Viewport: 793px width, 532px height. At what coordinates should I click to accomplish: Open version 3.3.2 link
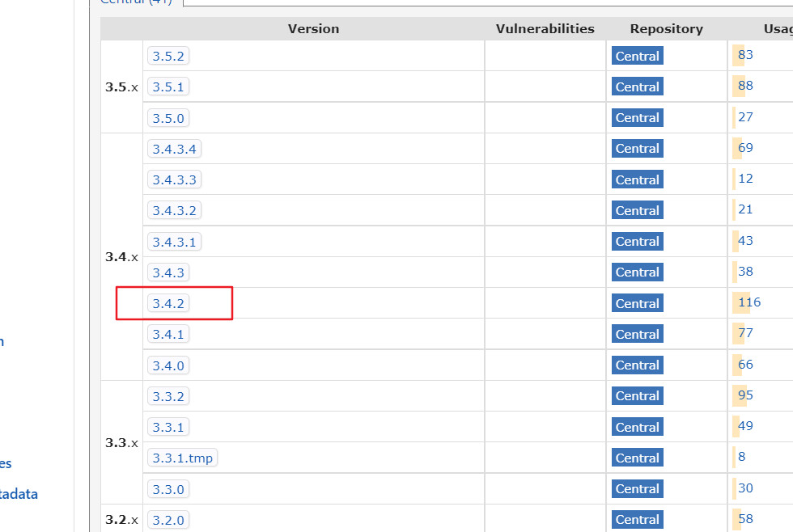(x=168, y=396)
